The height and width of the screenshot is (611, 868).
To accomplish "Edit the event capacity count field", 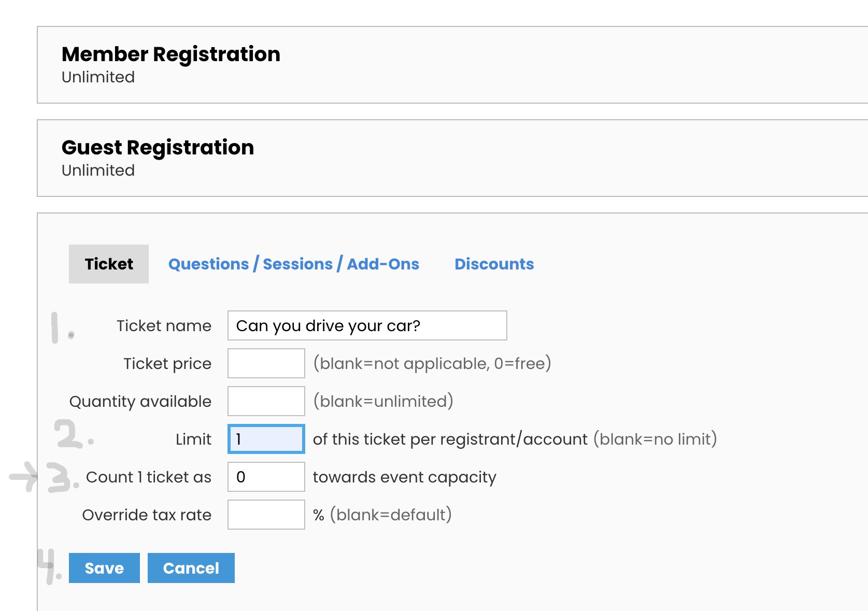I will click(x=266, y=477).
